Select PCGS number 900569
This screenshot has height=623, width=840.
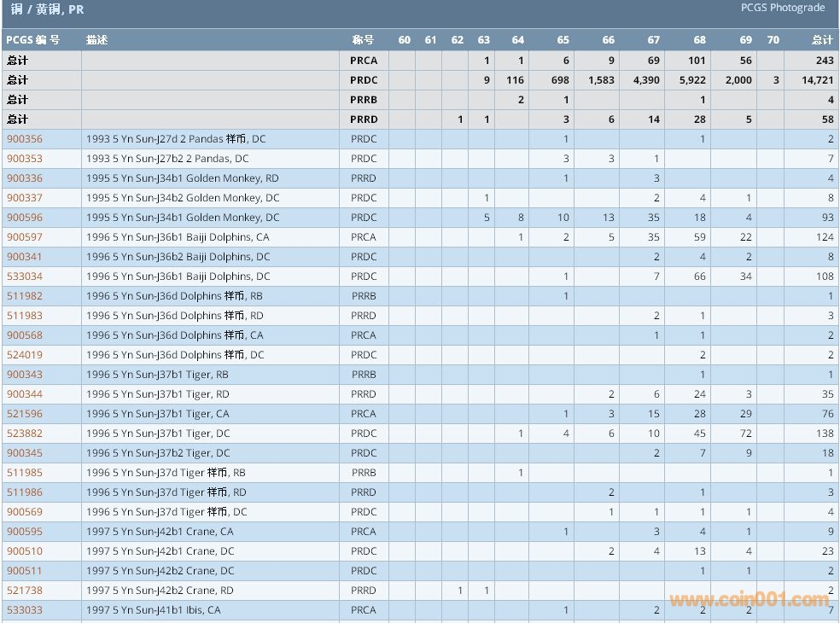pos(25,512)
